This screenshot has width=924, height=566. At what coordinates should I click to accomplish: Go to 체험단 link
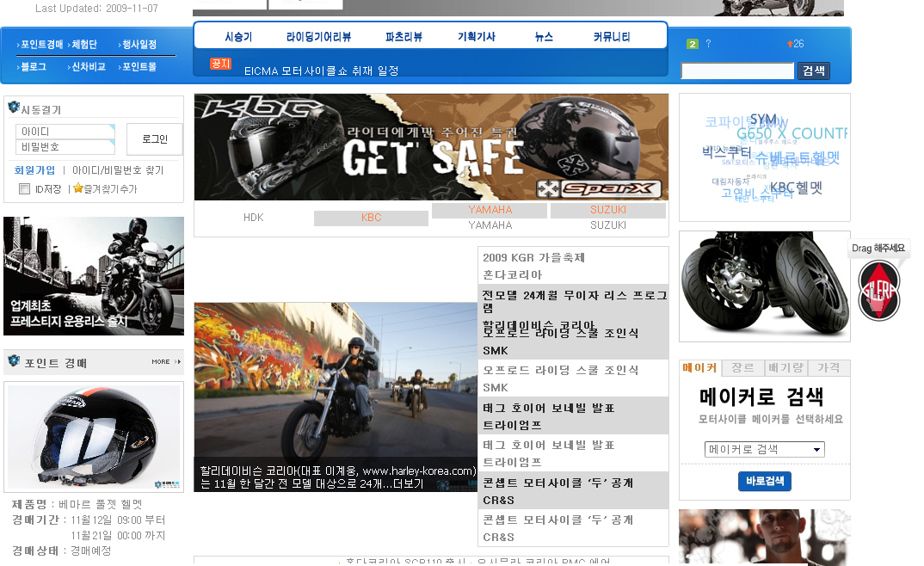pyautogui.click(x=84, y=45)
